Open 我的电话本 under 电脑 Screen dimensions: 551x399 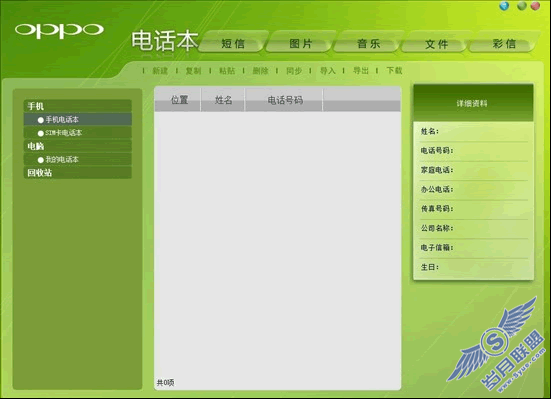tap(78, 160)
